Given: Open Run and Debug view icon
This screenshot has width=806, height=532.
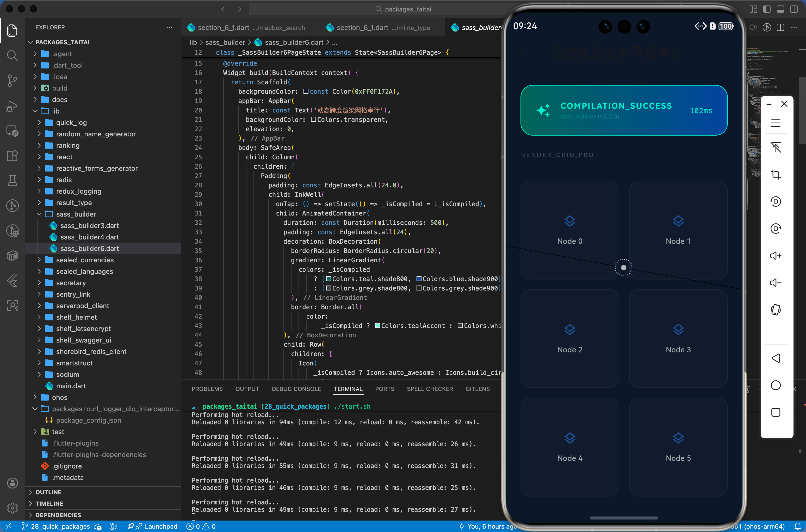Looking at the screenshot, I should pyautogui.click(x=12, y=106).
